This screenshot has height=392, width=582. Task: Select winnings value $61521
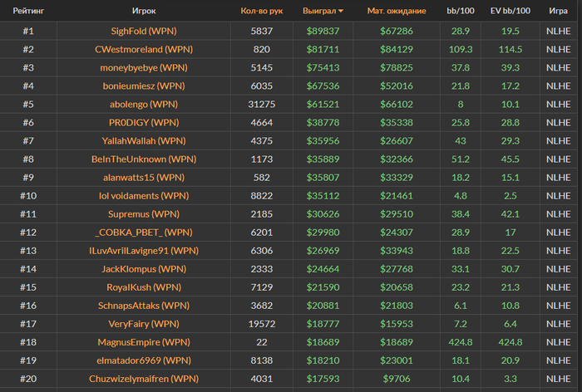pyautogui.click(x=323, y=104)
